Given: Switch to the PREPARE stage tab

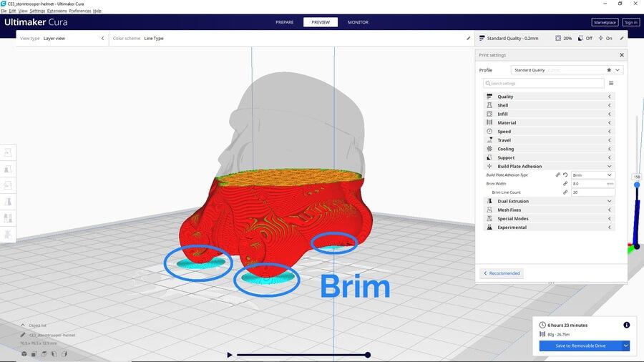Looking at the screenshot, I should pyautogui.click(x=284, y=22).
